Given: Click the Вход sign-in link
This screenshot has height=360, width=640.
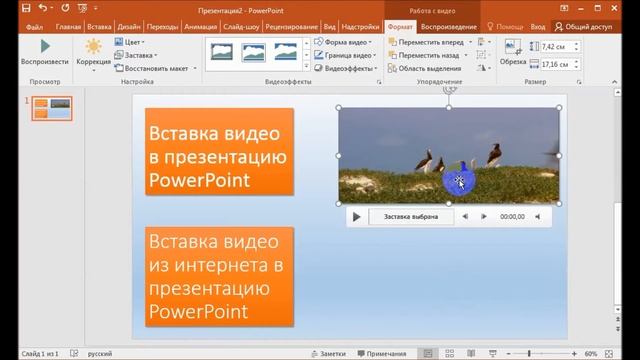Looking at the screenshot, I should (x=538, y=27).
